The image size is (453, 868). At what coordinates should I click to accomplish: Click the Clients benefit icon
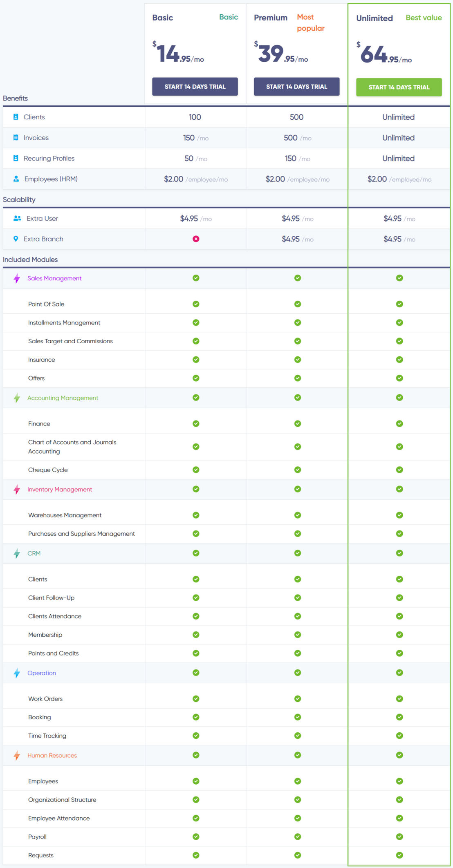(x=16, y=117)
